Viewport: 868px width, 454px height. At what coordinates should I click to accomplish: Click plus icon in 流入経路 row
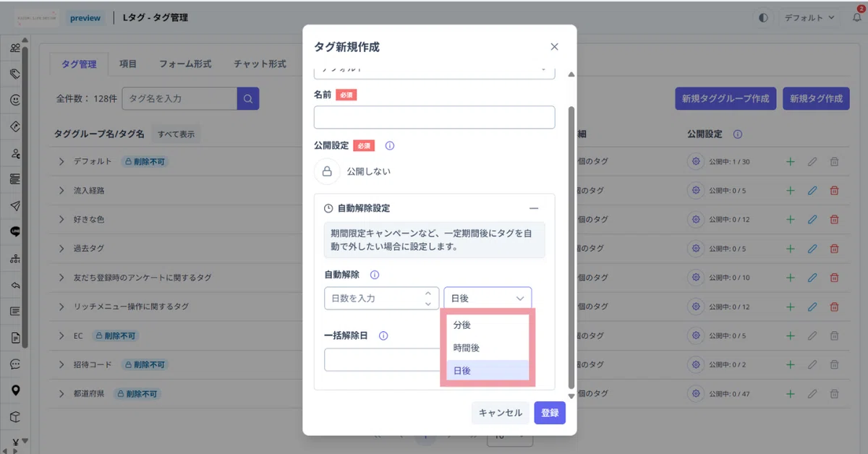pos(790,190)
